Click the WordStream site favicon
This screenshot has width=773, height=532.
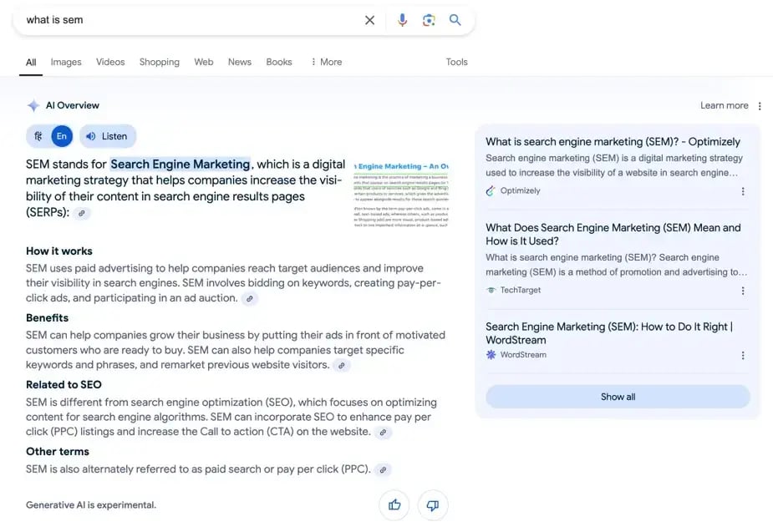[x=491, y=355]
